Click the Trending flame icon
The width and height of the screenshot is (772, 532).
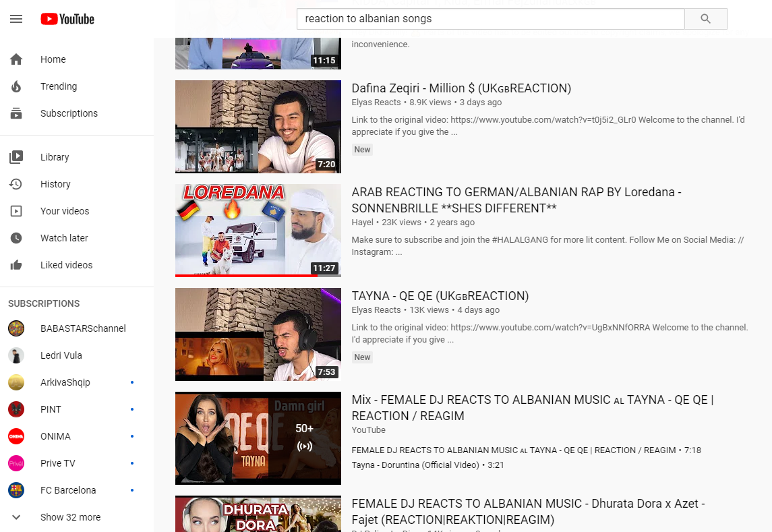pyautogui.click(x=16, y=86)
